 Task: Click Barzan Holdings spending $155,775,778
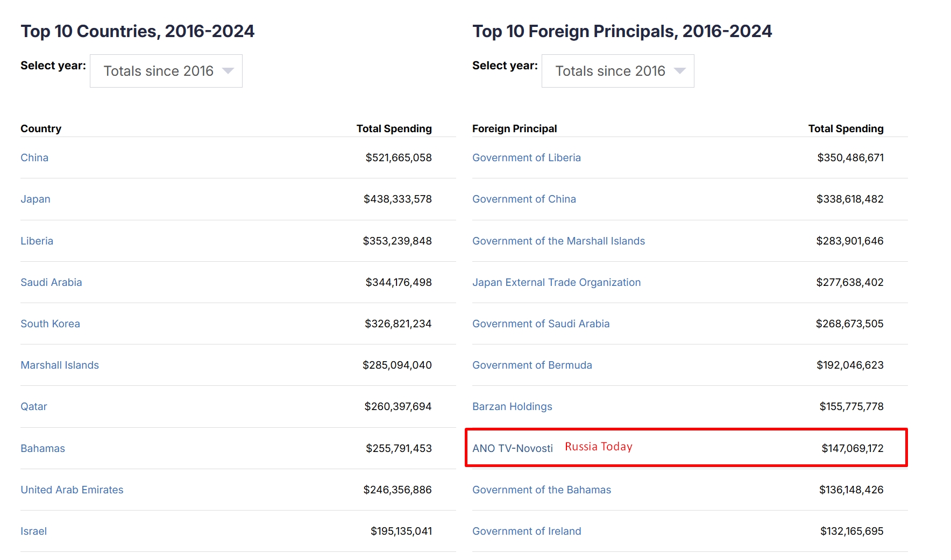pyautogui.click(x=851, y=406)
